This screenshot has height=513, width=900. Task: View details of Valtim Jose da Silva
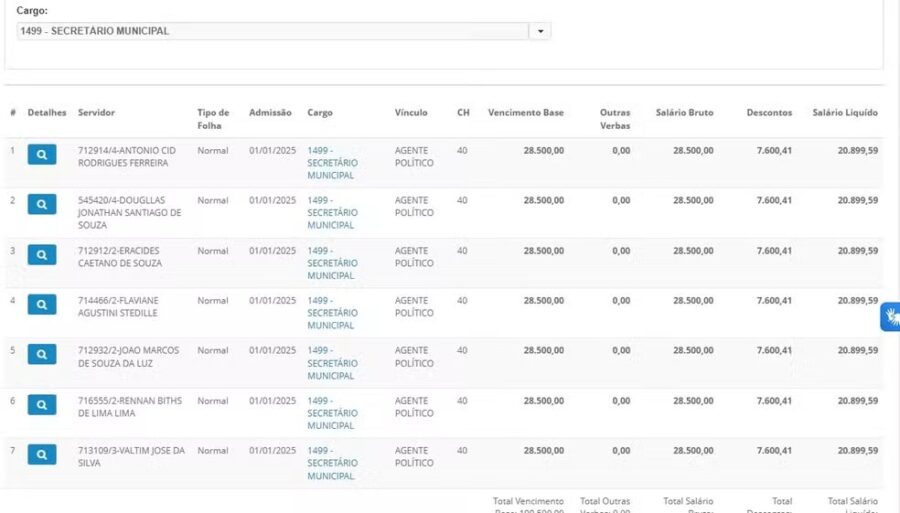coord(41,455)
